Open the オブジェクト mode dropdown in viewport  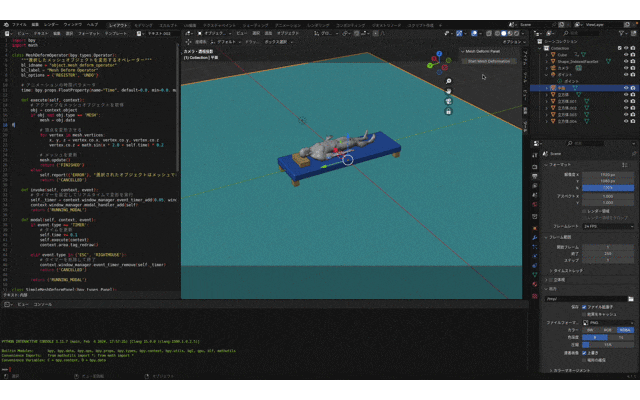tap(215, 33)
